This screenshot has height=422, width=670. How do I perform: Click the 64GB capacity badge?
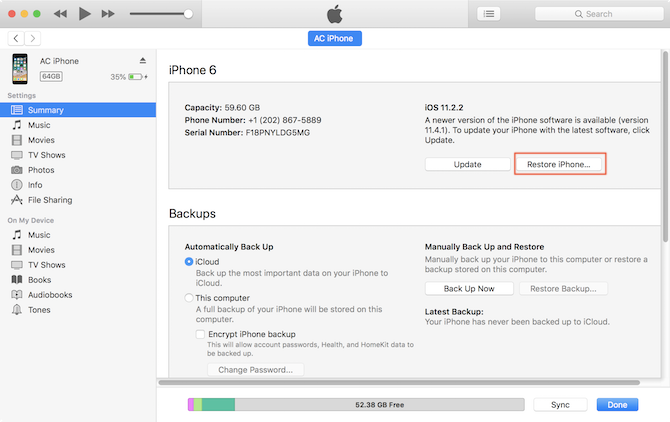click(51, 76)
